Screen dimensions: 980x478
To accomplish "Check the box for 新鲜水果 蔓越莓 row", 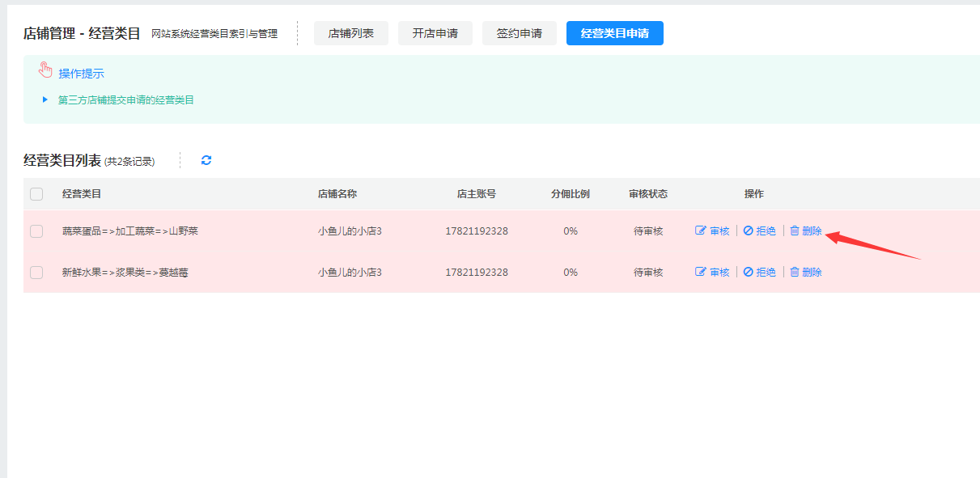I will pyautogui.click(x=36, y=273).
